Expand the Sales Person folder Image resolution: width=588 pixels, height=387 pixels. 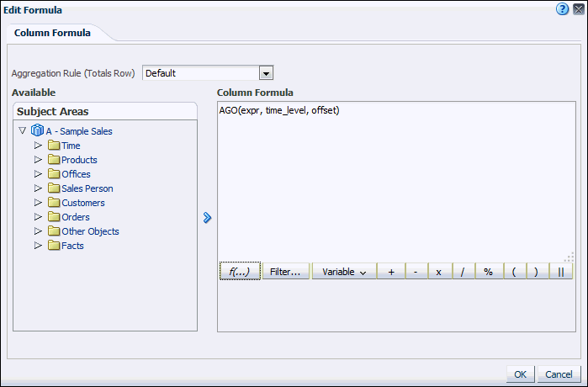(38, 188)
